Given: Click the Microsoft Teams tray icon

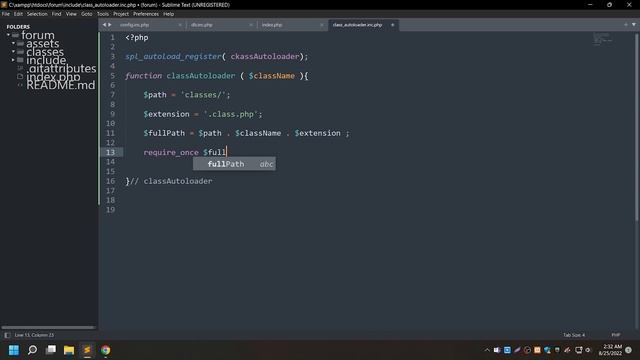Looking at the screenshot, I should point(497,350).
